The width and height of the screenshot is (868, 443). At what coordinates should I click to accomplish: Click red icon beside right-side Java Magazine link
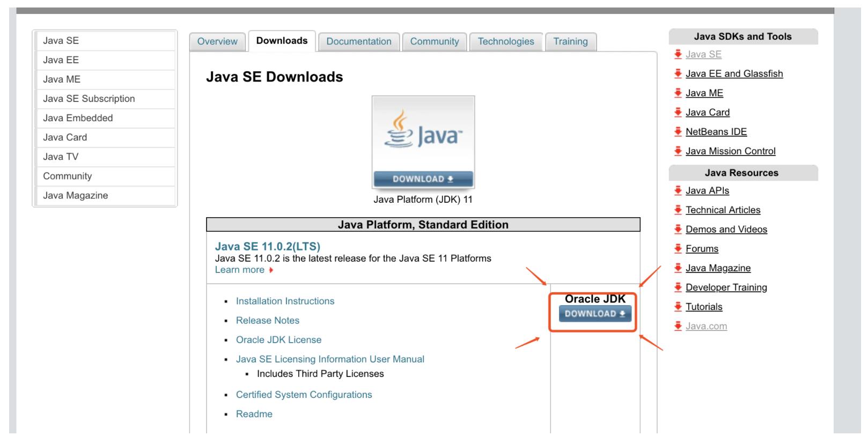point(678,268)
